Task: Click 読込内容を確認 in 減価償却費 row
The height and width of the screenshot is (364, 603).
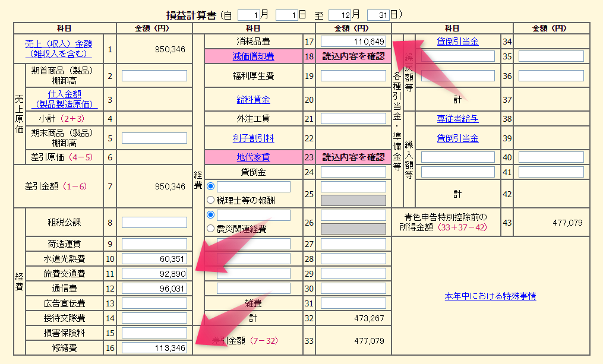Action: point(353,56)
